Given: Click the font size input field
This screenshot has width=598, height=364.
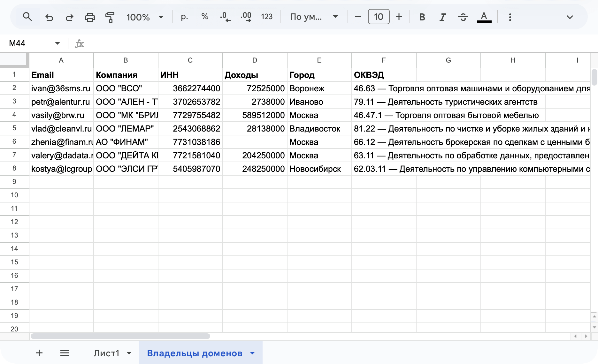Looking at the screenshot, I should tap(379, 17).
